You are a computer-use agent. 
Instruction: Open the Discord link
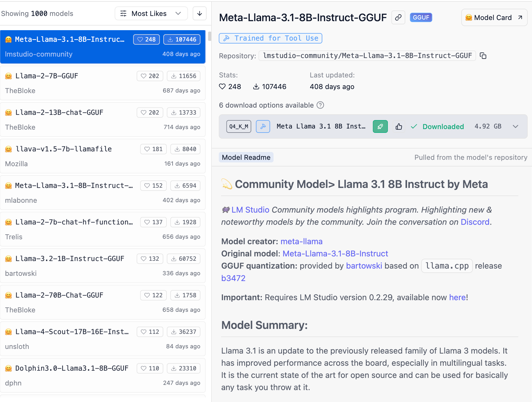(x=475, y=222)
